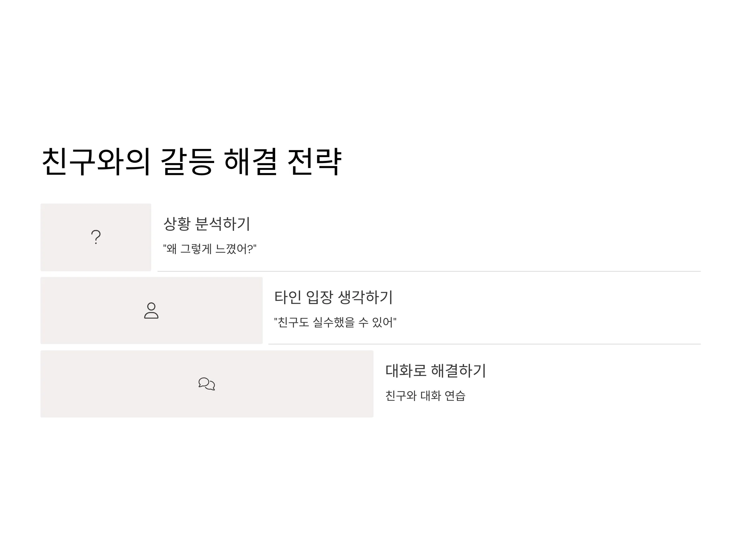Click the heading 타인 입장 생각하기
Screen dimensions: 747x560
click(x=333, y=297)
